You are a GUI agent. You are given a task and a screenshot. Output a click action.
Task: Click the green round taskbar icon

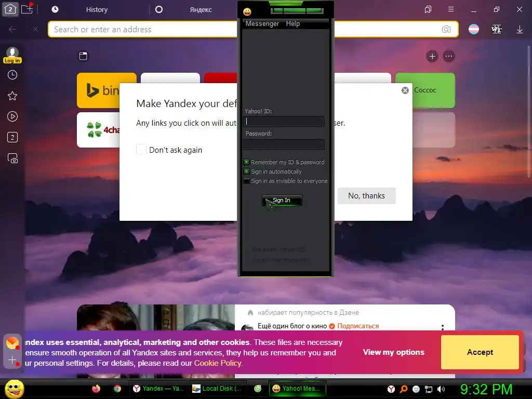[258, 389]
